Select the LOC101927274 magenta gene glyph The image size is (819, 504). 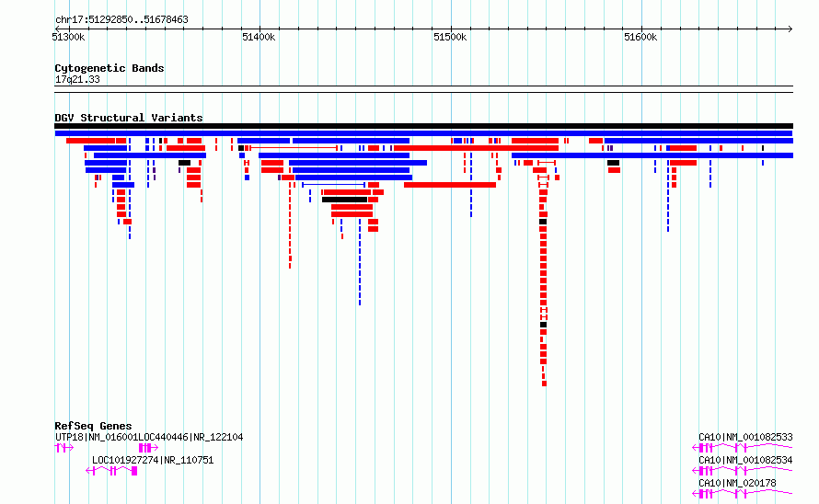tap(111, 471)
